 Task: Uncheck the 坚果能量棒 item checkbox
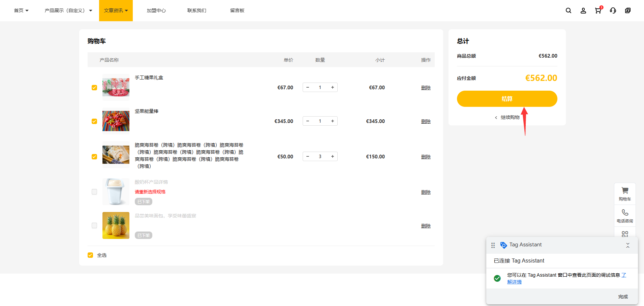coord(94,121)
